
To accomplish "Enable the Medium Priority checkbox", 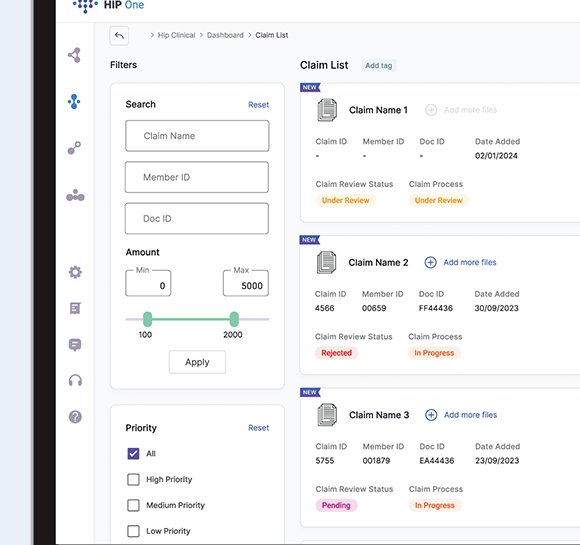I will tap(133, 505).
